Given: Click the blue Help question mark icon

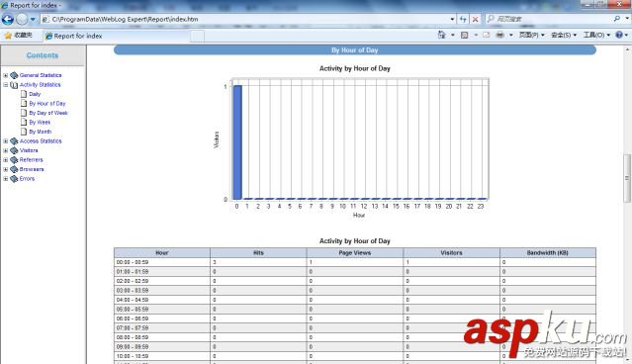Looking at the screenshot, I should click(619, 35).
